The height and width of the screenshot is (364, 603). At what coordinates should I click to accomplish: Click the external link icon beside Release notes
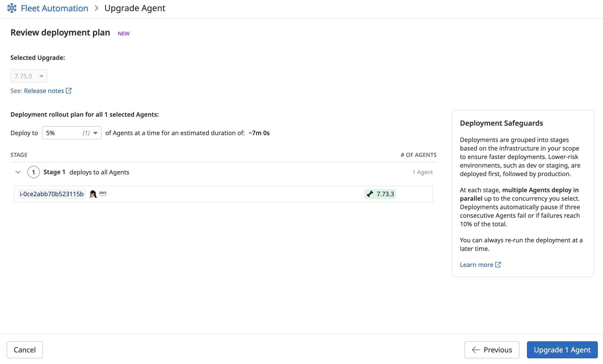pos(68,90)
